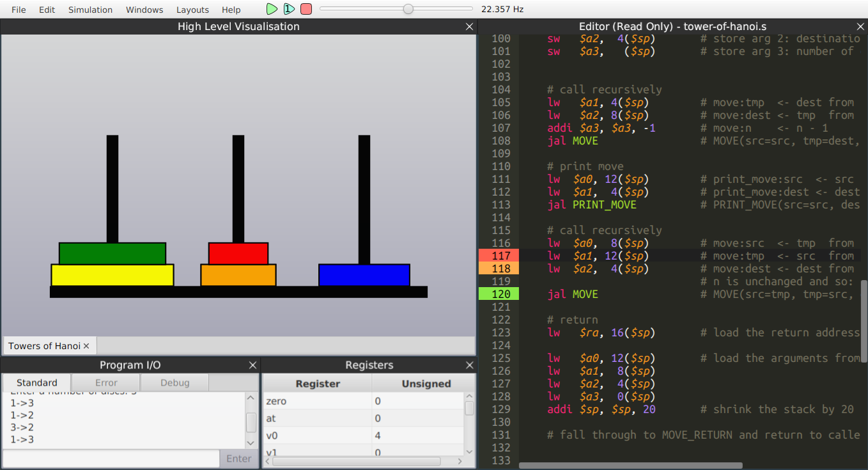
Task: Click the clock speed slider handle
Action: (x=408, y=9)
